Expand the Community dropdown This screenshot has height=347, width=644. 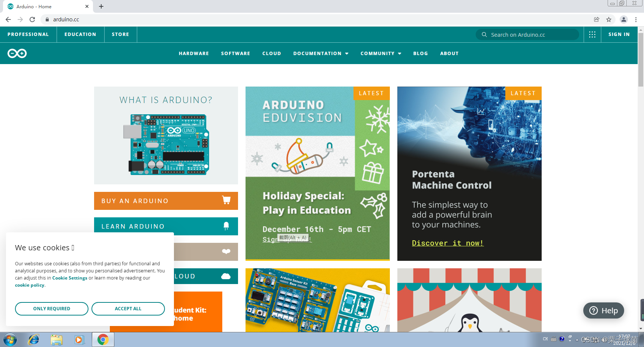tap(381, 54)
